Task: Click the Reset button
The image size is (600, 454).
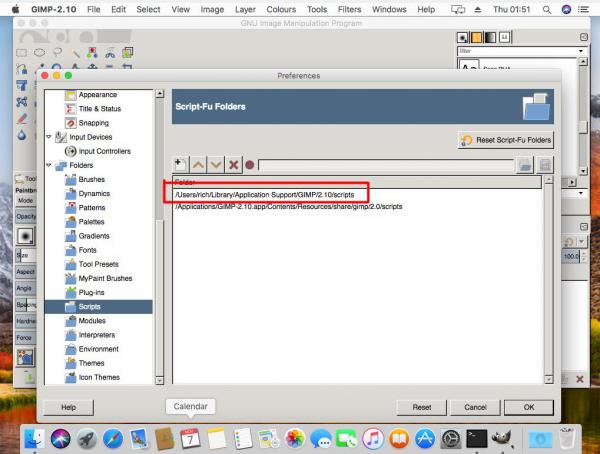Action: (421, 407)
